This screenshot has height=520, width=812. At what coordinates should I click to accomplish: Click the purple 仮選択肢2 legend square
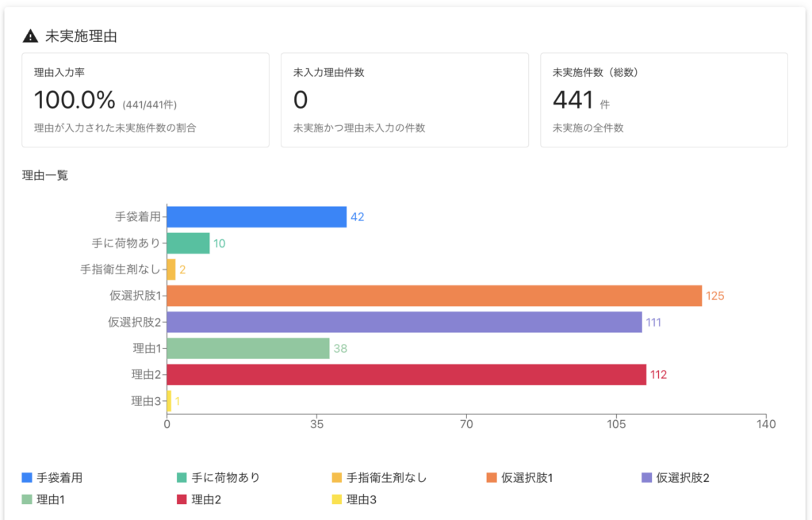646,478
